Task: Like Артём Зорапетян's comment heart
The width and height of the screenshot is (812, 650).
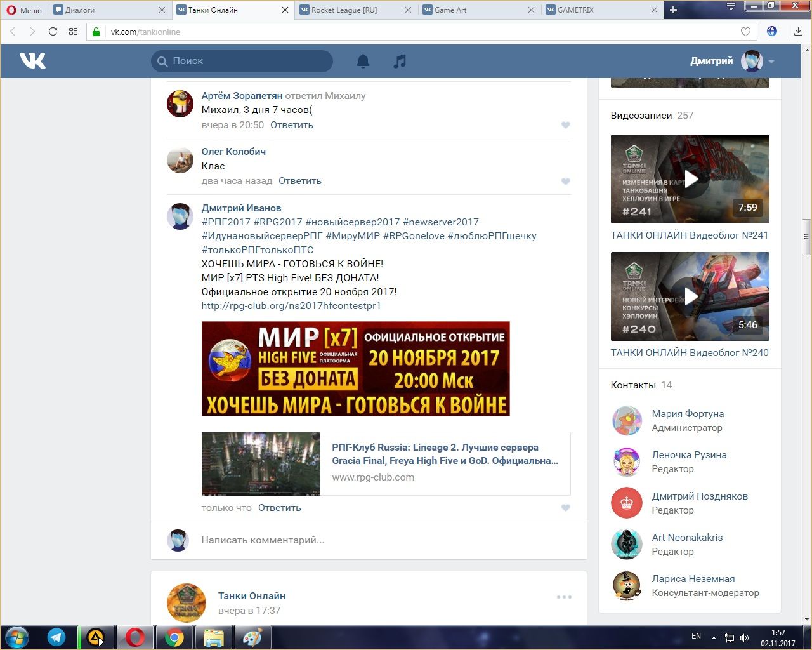Action: tap(566, 125)
